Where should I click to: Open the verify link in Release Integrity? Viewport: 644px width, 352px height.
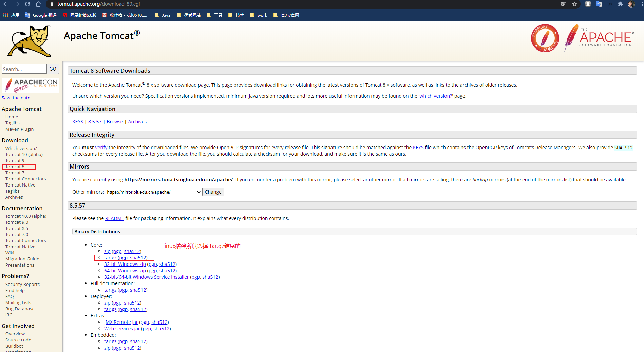click(101, 148)
